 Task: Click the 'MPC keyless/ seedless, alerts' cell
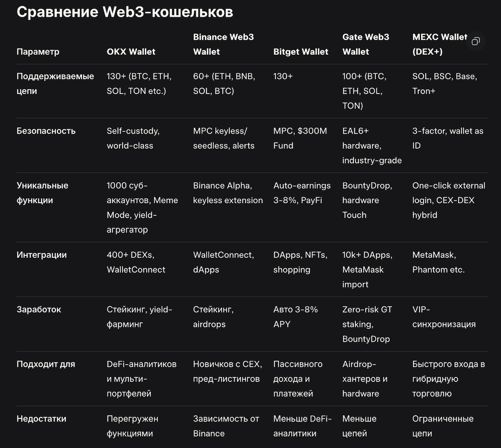coord(224,138)
